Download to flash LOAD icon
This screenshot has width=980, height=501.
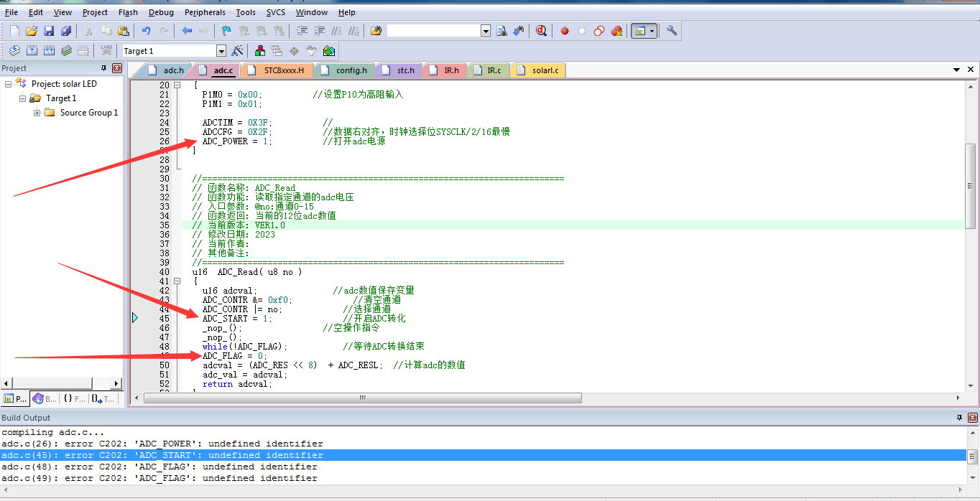pos(106,51)
